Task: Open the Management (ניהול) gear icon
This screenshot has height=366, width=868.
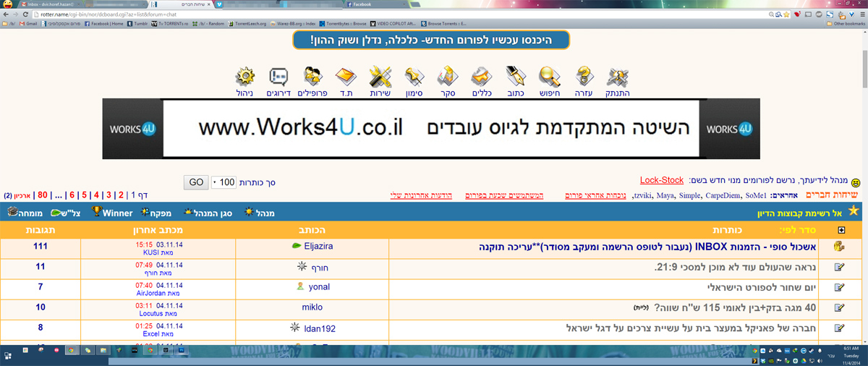Action: pos(246,77)
